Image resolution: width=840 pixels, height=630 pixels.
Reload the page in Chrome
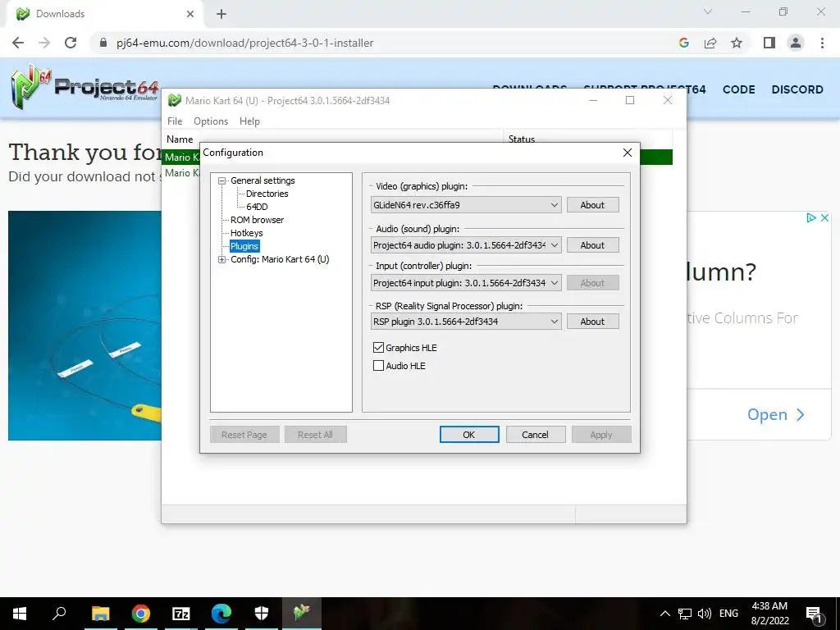71,43
